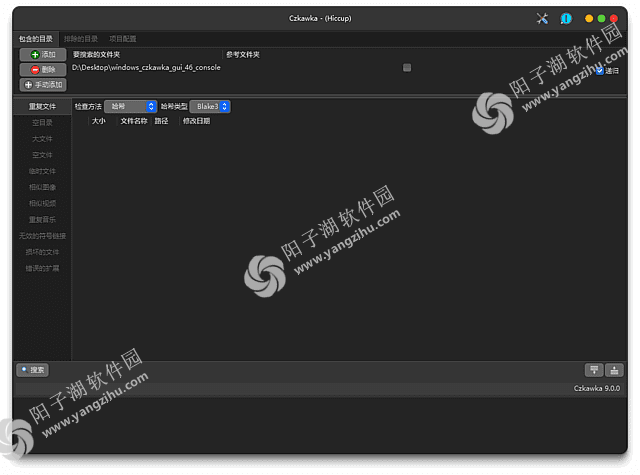Select 相似图像 in the sidebar
This screenshot has width=640, height=475.
click(x=42, y=187)
